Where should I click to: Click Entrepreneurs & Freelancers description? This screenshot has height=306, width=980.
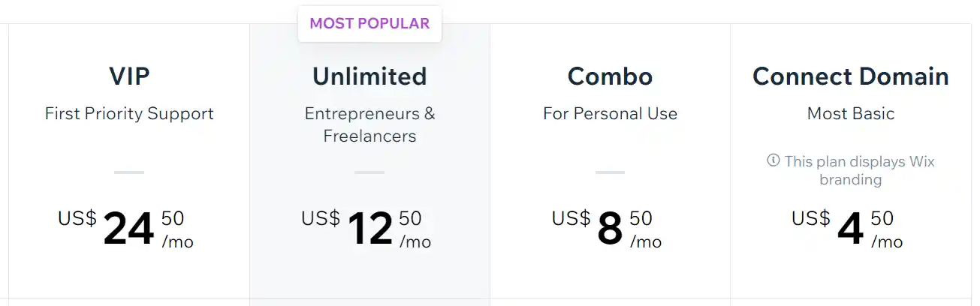[369, 124]
